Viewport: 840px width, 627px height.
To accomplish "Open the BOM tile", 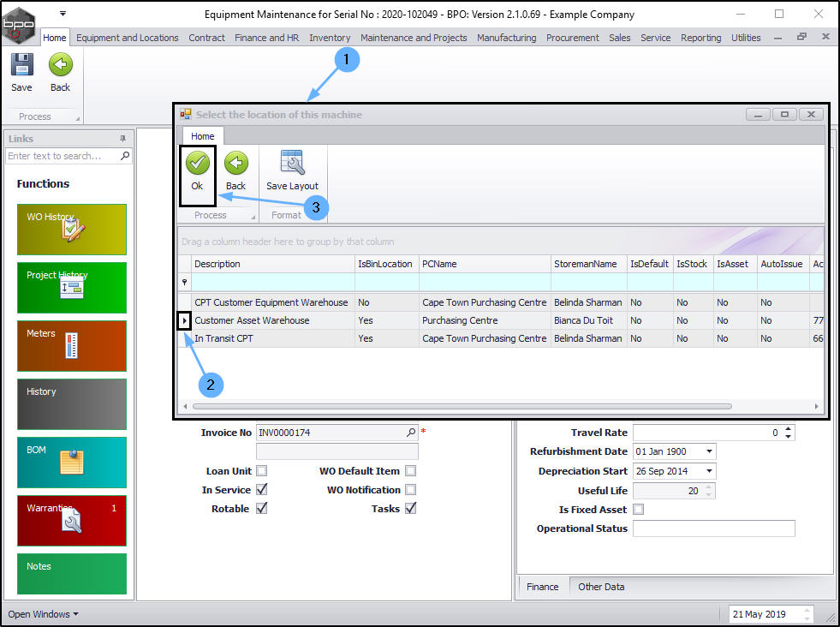I will 72,463.
